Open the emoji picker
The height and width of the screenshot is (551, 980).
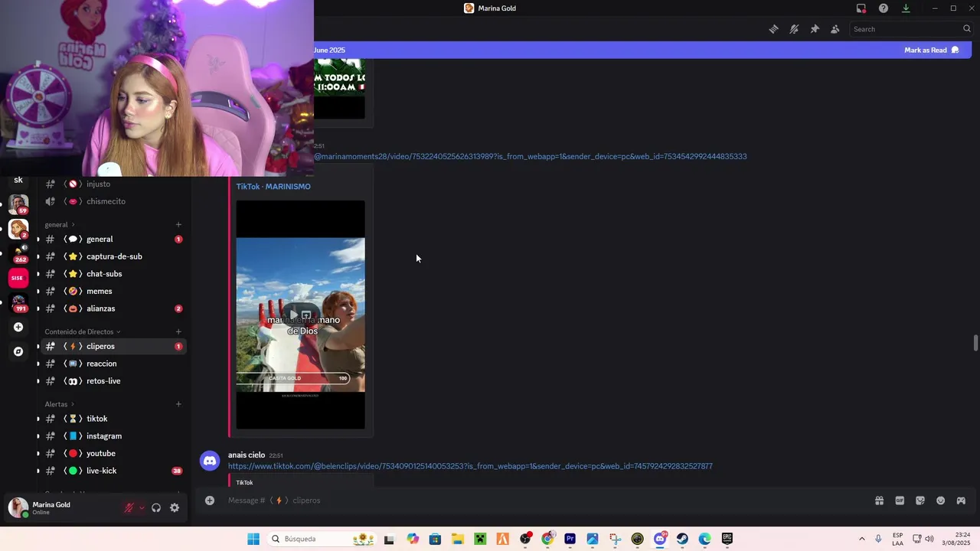[x=940, y=500]
